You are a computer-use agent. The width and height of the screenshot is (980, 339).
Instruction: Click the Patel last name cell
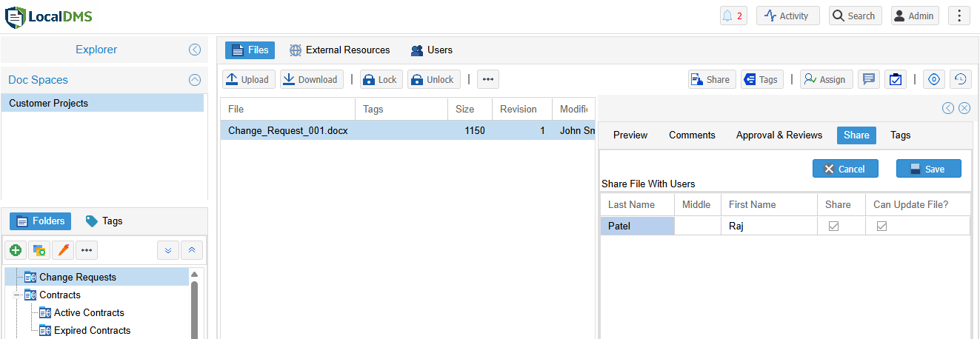point(638,226)
